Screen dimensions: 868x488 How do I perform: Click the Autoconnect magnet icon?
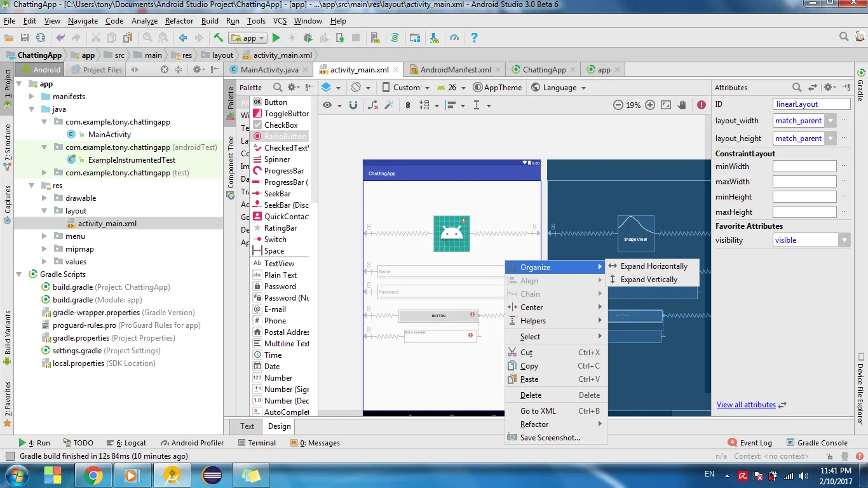[x=353, y=105]
